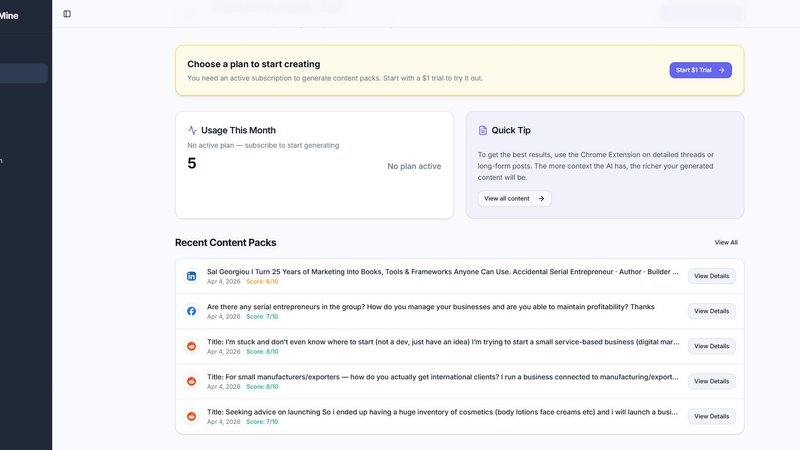View details of Seeking advice on launching post
The height and width of the screenshot is (450, 800).
coord(711,416)
